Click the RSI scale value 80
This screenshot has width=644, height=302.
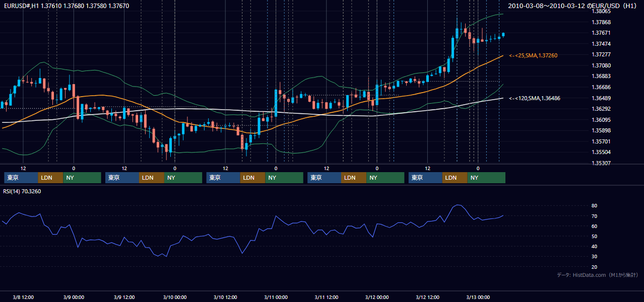point(594,206)
